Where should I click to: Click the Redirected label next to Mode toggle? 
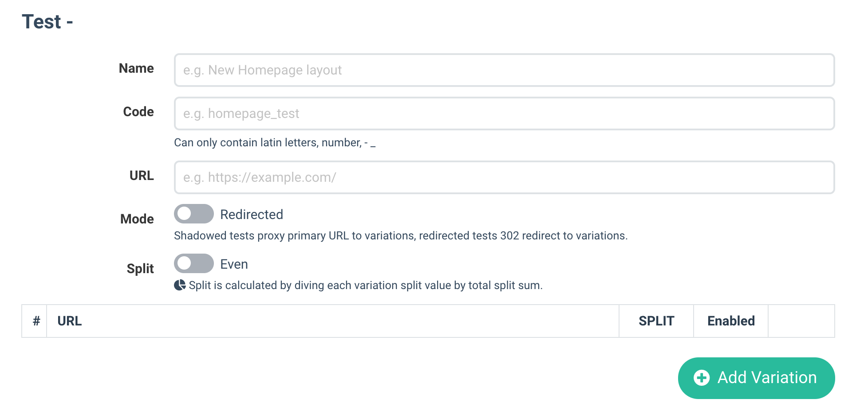tap(252, 215)
